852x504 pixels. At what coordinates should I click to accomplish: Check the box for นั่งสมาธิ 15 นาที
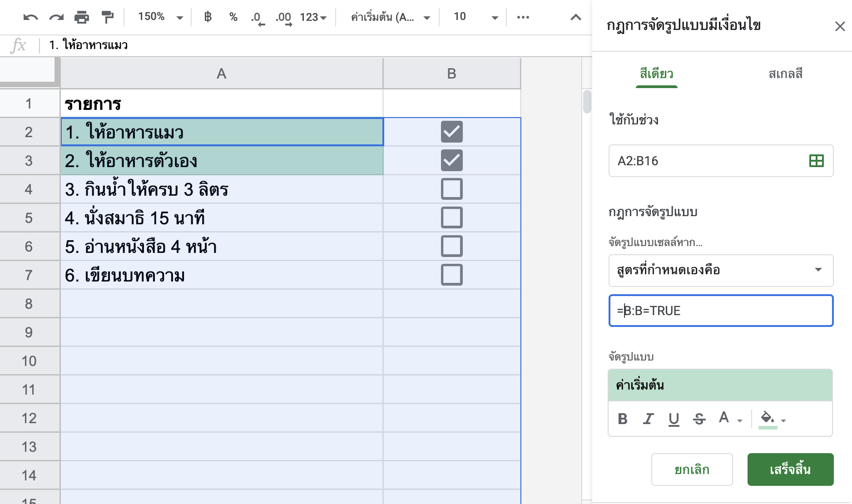pyautogui.click(x=452, y=218)
